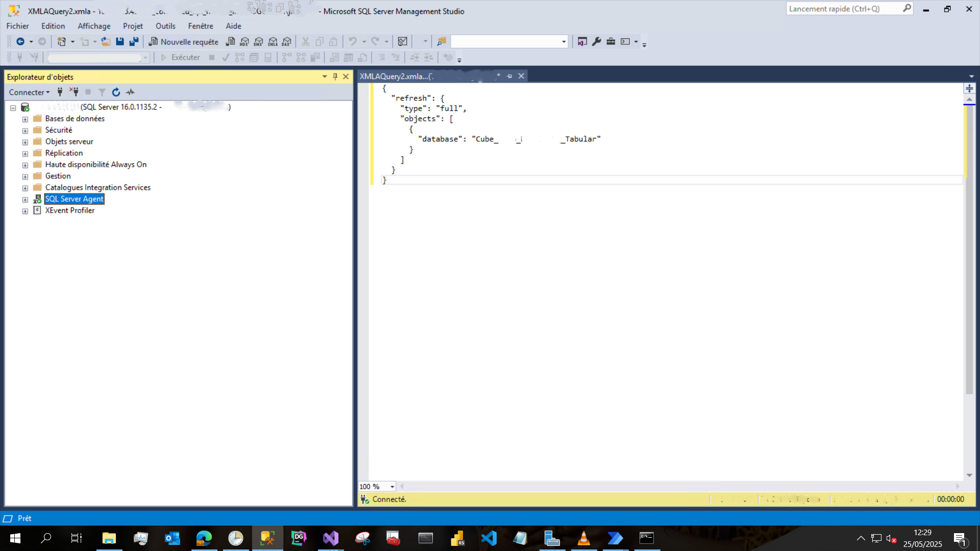Click inside Lancement rapide search field

click(x=843, y=9)
